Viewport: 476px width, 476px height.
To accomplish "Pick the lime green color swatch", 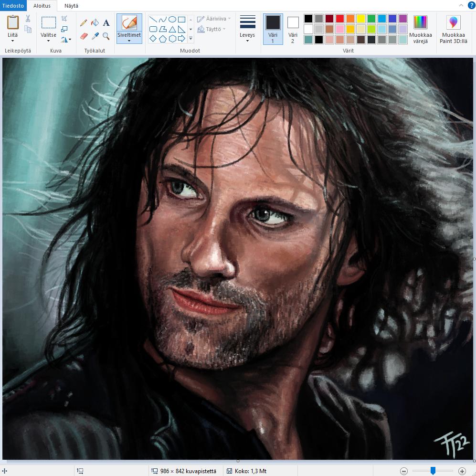I will pyautogui.click(x=371, y=29).
